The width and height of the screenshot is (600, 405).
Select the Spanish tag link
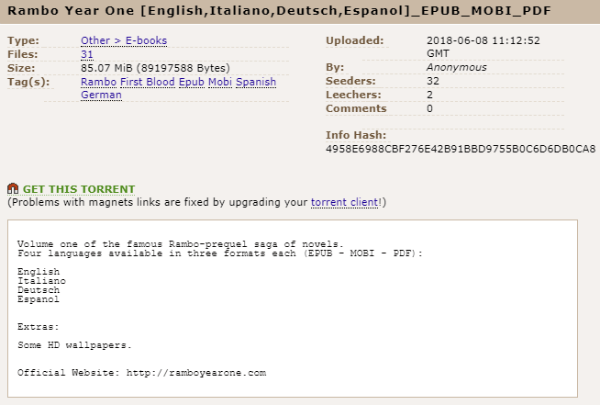(256, 82)
